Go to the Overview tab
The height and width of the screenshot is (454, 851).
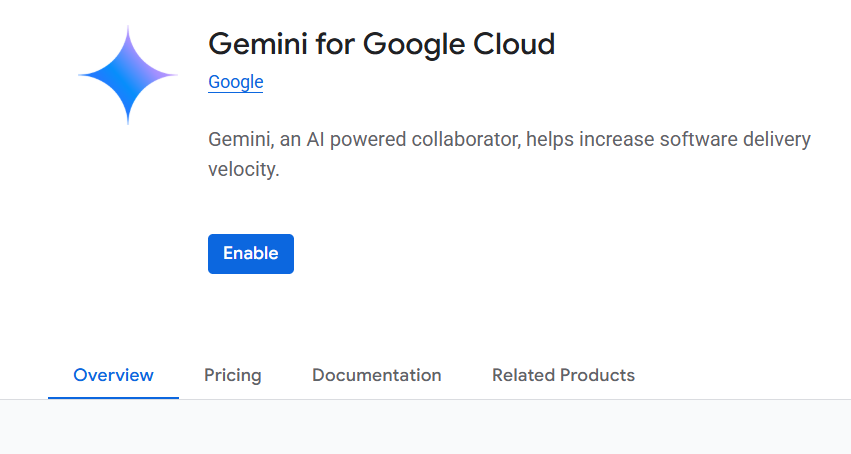coord(113,376)
